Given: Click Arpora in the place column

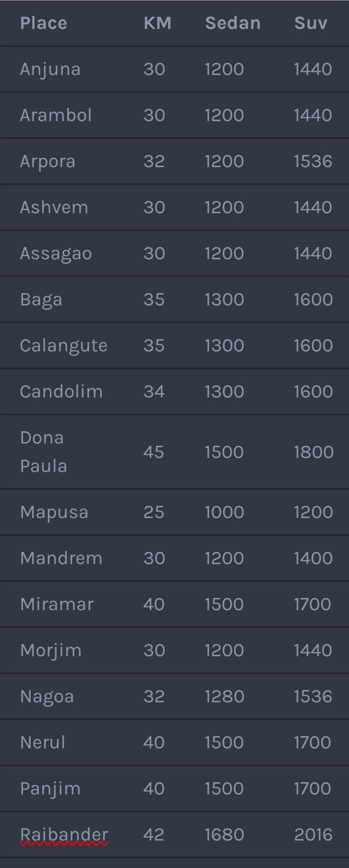Looking at the screenshot, I should (x=47, y=162).
